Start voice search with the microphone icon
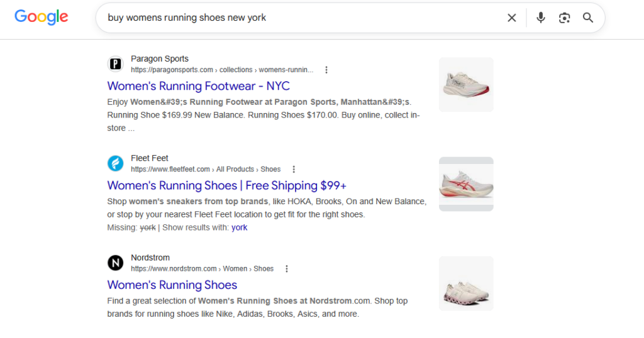This screenshot has width=644, height=338. click(x=541, y=18)
